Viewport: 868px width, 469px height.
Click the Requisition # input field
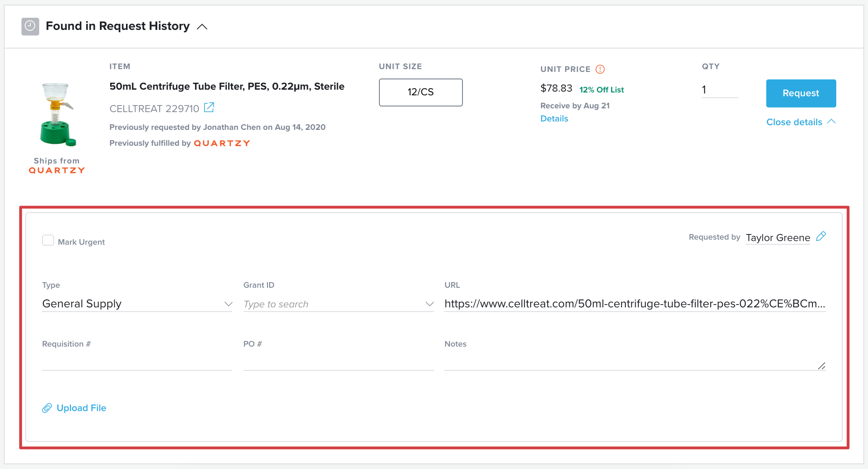click(x=137, y=362)
